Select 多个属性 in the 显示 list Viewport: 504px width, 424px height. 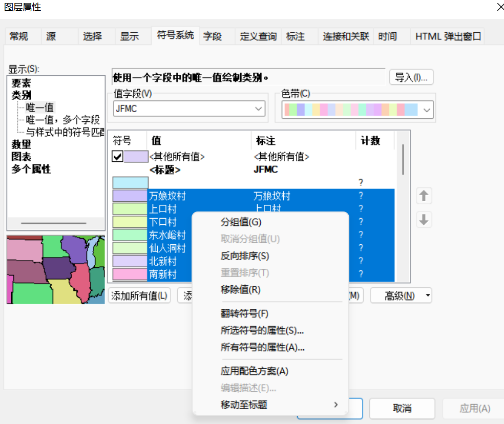31,169
